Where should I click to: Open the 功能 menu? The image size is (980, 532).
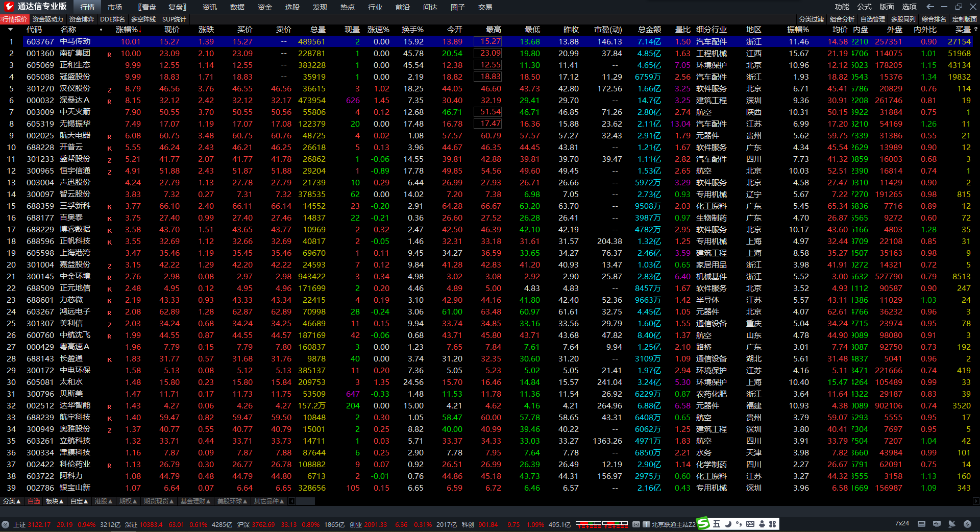coord(842,7)
